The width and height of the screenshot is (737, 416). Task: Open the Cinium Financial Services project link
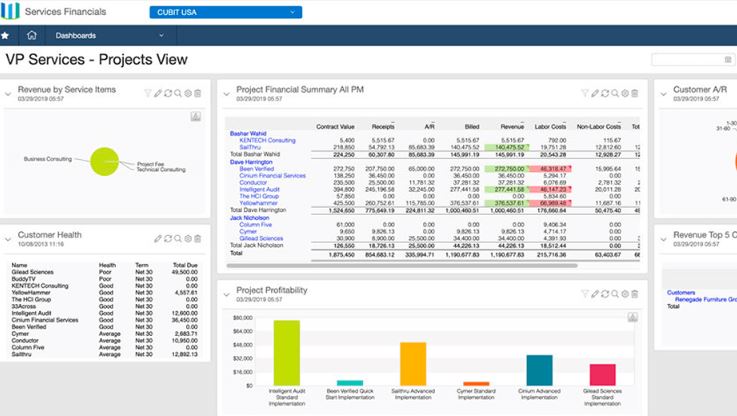coord(273,175)
